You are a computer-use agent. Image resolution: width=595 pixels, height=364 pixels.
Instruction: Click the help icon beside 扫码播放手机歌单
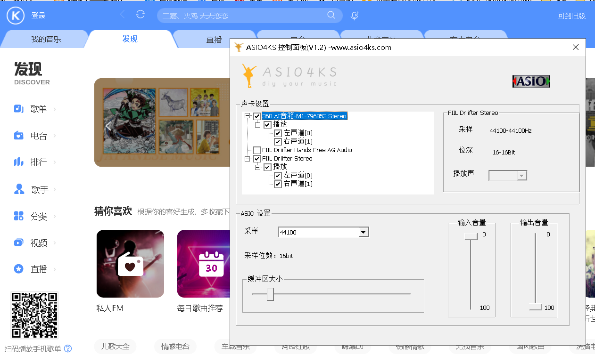click(68, 349)
